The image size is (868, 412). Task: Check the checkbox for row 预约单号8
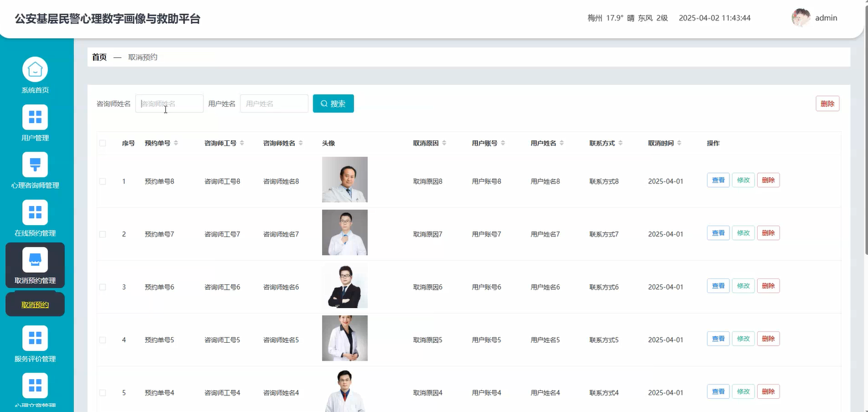(102, 181)
